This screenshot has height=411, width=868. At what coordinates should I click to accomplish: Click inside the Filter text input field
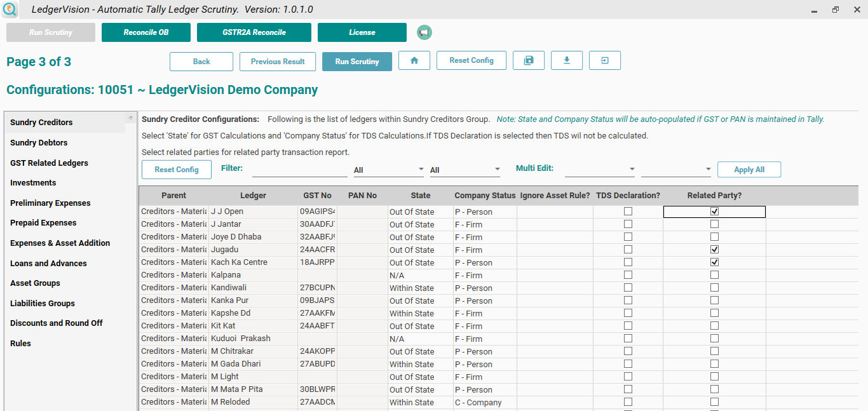[x=299, y=169]
